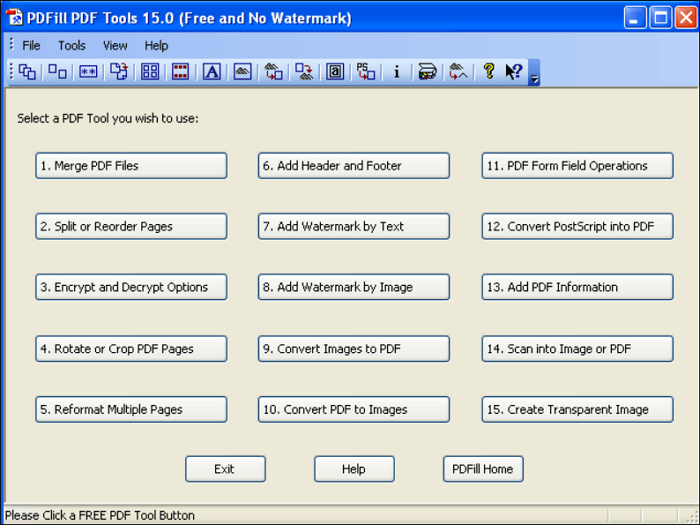Click the Reformat Multiple Pages toolbar icon
700x525 pixels.
pos(150,71)
